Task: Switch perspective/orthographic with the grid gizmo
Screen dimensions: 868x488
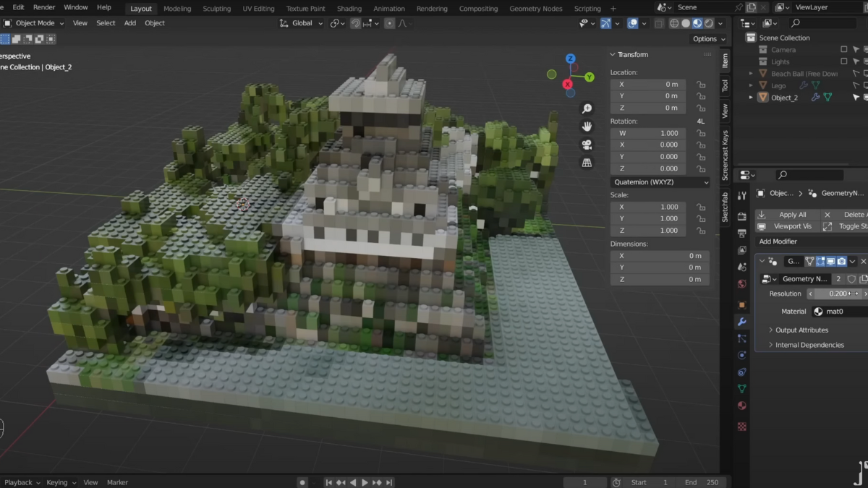Action: click(587, 163)
